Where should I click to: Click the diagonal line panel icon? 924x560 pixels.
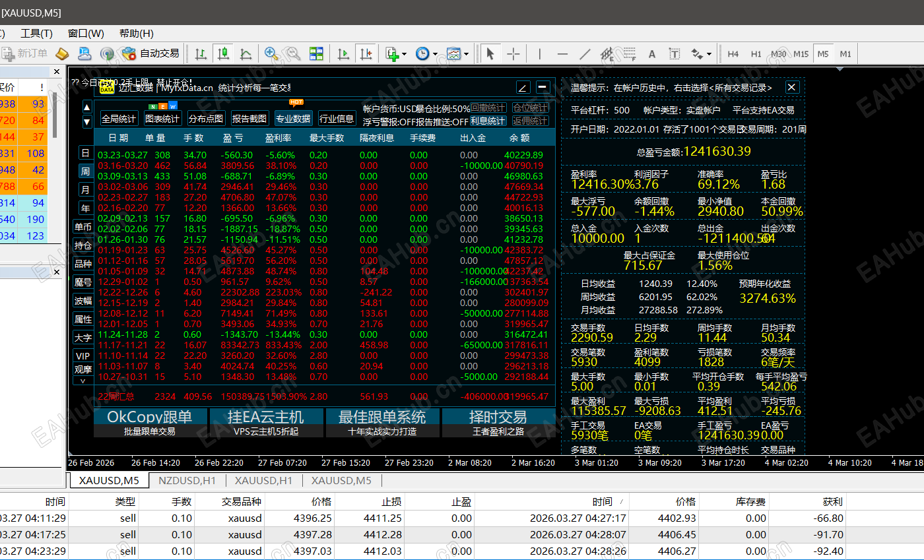[x=523, y=87]
